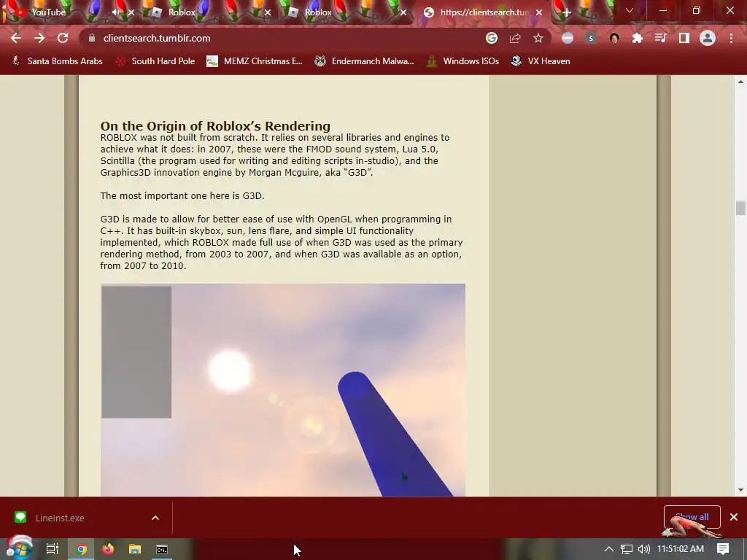The height and width of the screenshot is (560, 747).
Task: Open the Endermanch Malwa... bookmark
Action: pyautogui.click(x=364, y=61)
